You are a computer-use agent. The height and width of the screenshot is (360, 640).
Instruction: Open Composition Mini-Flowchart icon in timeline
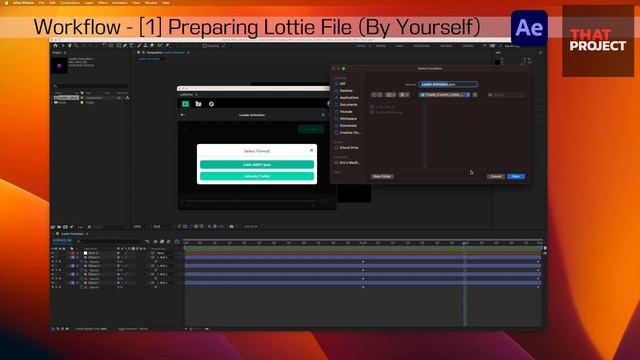point(147,242)
